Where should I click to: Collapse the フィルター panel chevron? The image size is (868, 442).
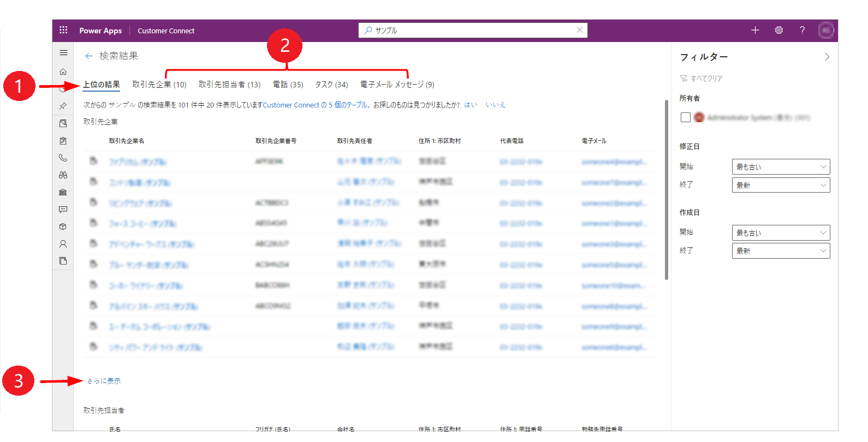[827, 57]
